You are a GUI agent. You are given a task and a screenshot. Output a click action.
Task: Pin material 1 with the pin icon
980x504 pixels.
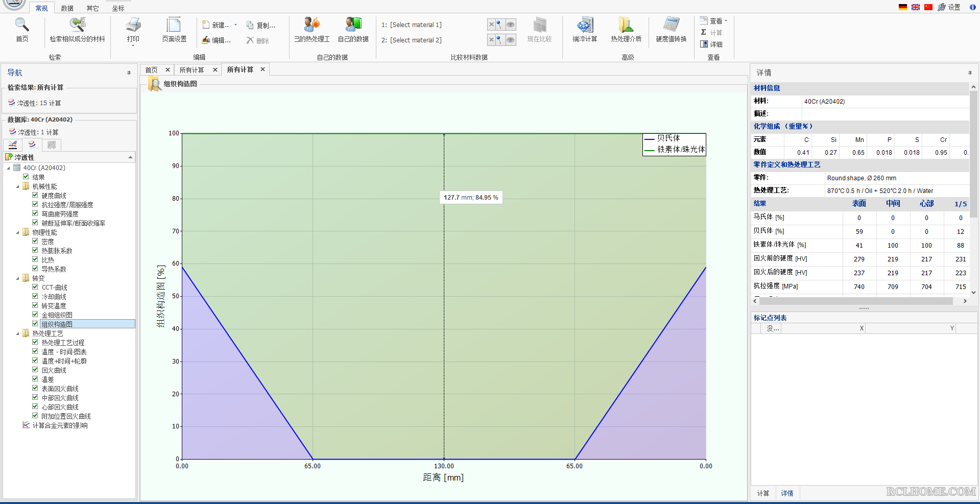click(500, 25)
